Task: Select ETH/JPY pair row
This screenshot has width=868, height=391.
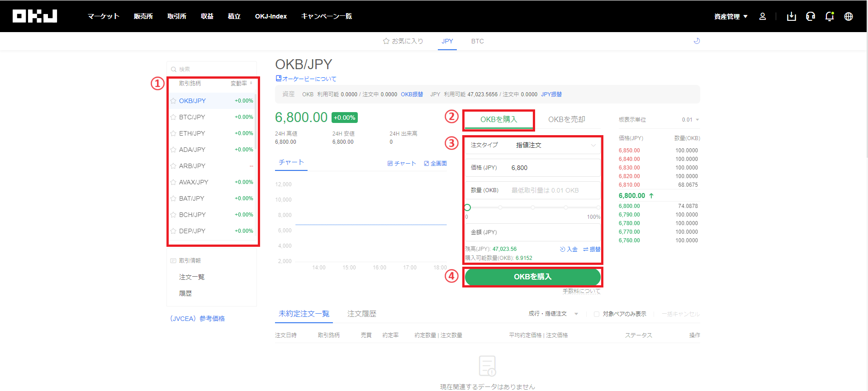Action: 211,133
